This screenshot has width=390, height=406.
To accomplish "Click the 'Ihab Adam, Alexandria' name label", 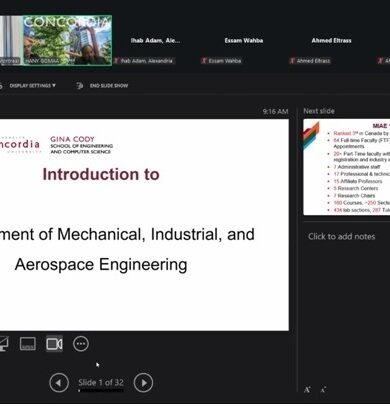I will coord(147,61).
